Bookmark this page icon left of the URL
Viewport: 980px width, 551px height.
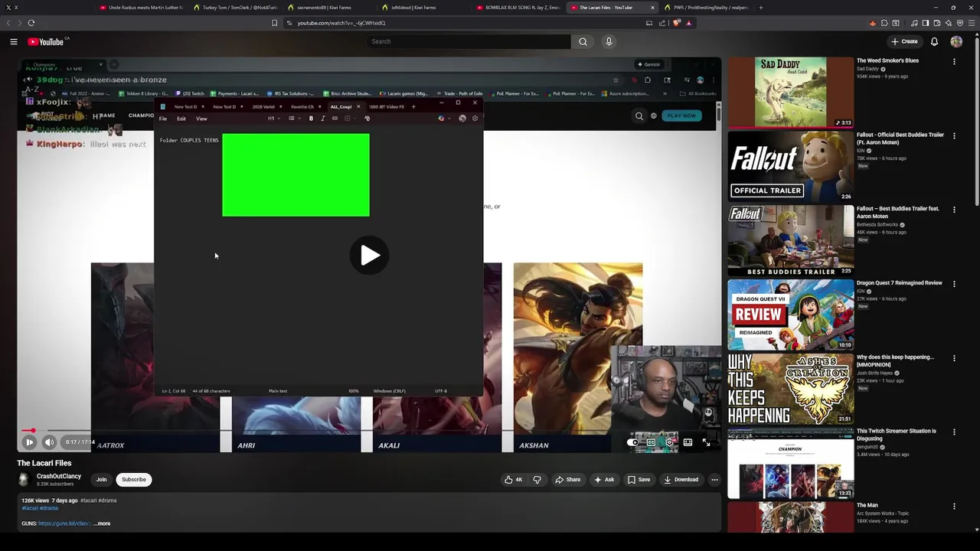coord(275,23)
